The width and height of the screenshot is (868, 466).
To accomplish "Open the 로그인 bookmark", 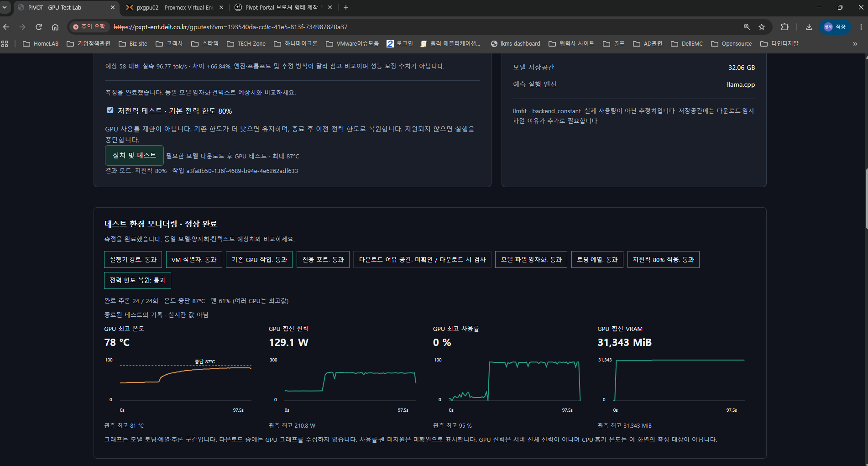I will [400, 44].
